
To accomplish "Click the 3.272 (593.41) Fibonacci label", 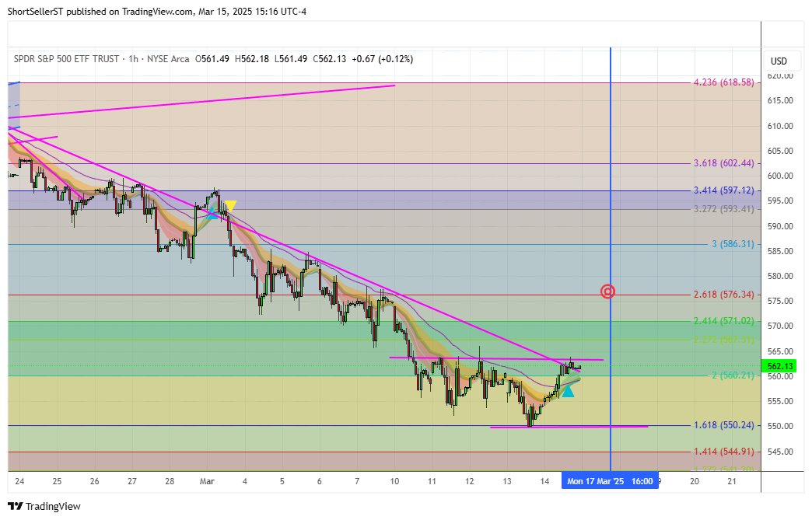I will click(x=724, y=209).
